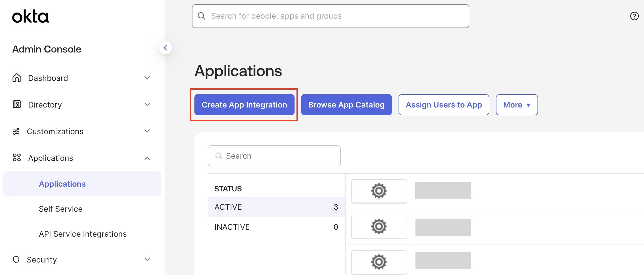Open API Service Integrations in sidebar
Image resolution: width=644 pixels, height=275 pixels.
coord(83,234)
